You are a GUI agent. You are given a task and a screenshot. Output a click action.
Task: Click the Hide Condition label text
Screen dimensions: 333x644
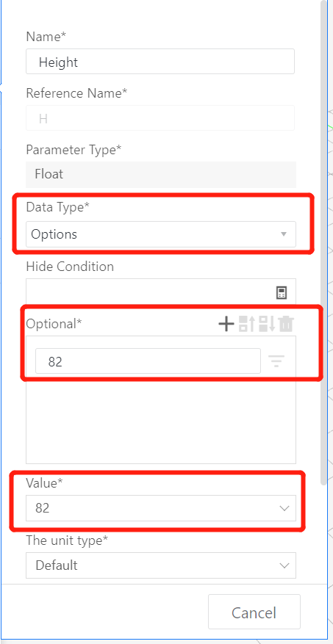point(70,267)
